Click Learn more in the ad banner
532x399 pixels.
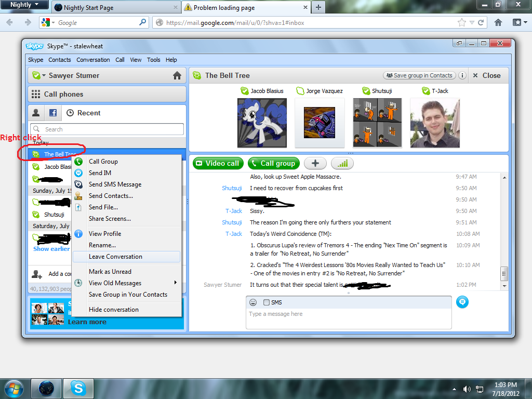87,322
